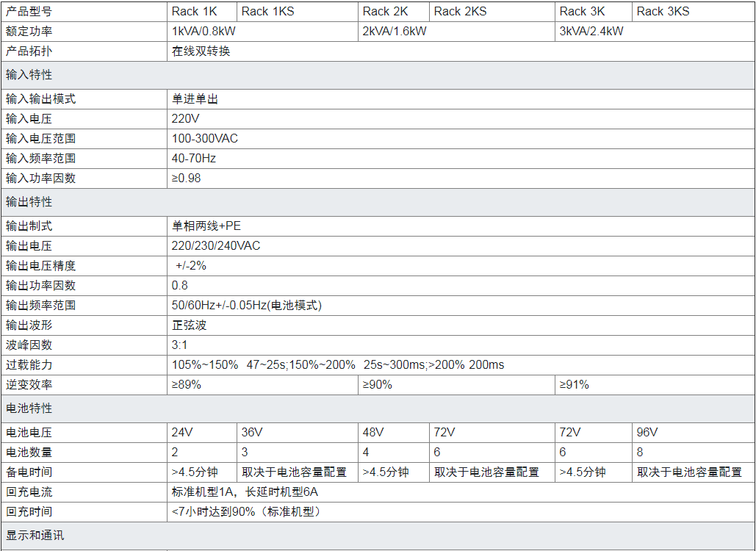Click the 输出特性 section header row
756x551 pixels.
[x=29, y=201]
